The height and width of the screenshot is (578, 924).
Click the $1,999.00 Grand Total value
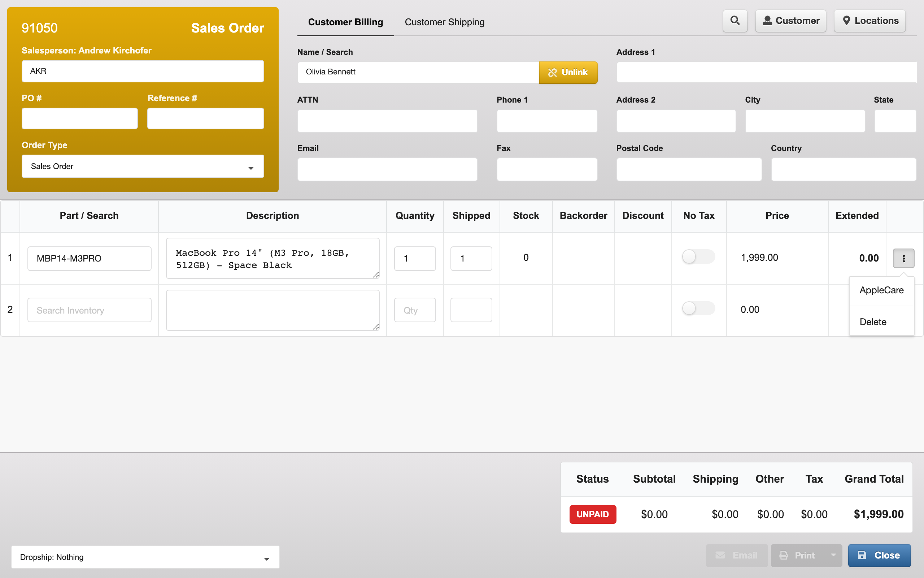click(x=879, y=514)
